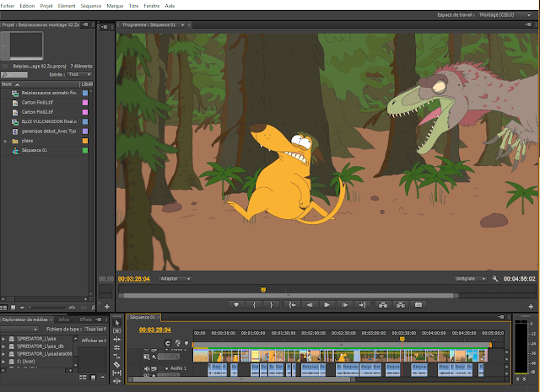Image resolution: width=540 pixels, height=392 pixels.
Task: Expand the plans bin folder
Action: click(x=5, y=141)
